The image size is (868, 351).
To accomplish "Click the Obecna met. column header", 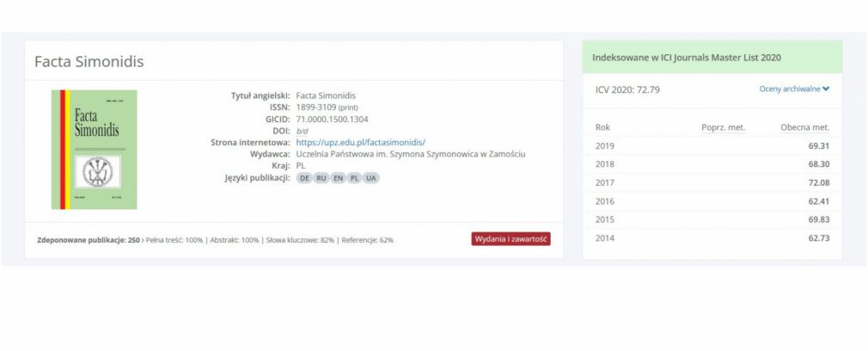I will tap(805, 127).
